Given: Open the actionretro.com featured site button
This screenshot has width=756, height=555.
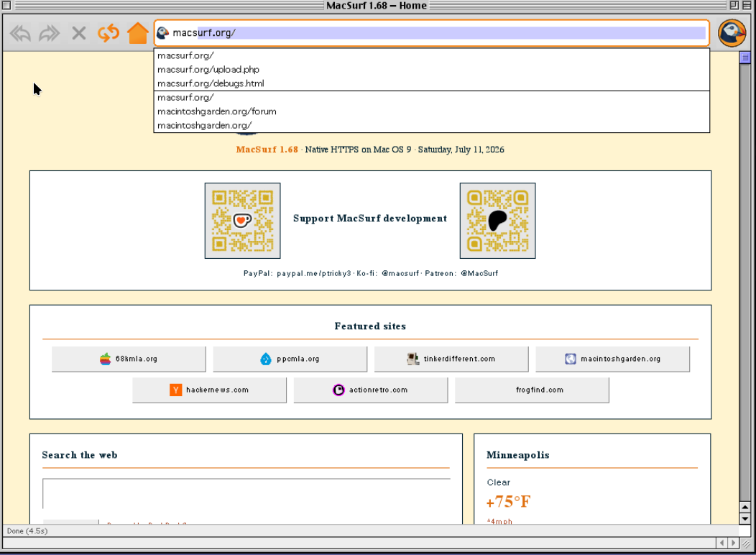Looking at the screenshot, I should point(371,390).
